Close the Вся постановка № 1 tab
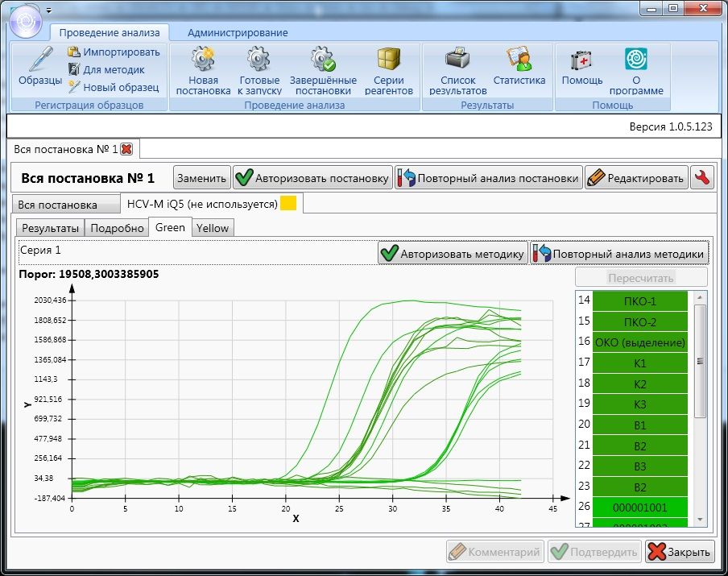This screenshot has height=576, width=728. pyautogui.click(x=126, y=149)
